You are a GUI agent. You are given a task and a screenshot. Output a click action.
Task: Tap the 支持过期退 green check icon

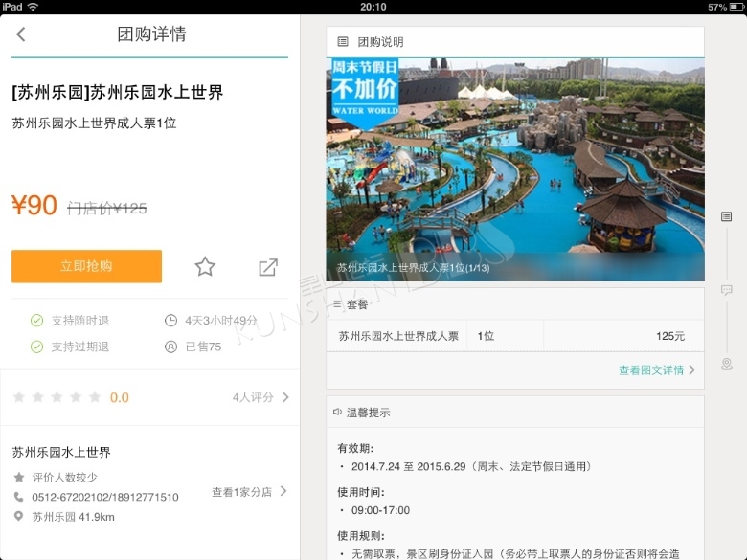(x=36, y=347)
